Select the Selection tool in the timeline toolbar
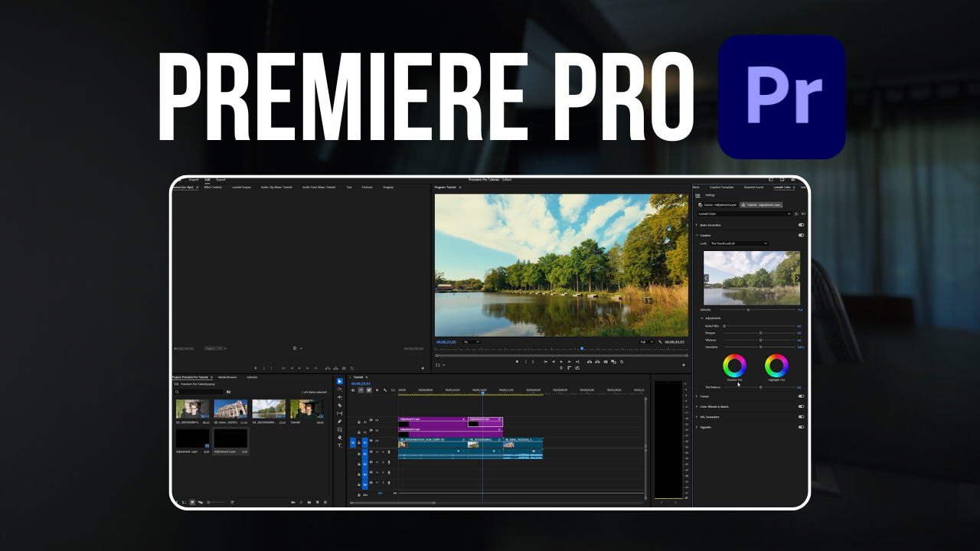 click(340, 381)
